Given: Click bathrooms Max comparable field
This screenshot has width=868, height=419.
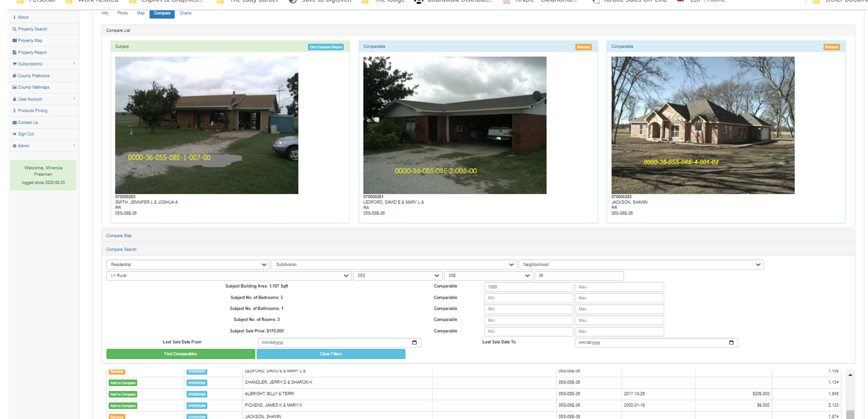Looking at the screenshot, I should tap(620, 309).
